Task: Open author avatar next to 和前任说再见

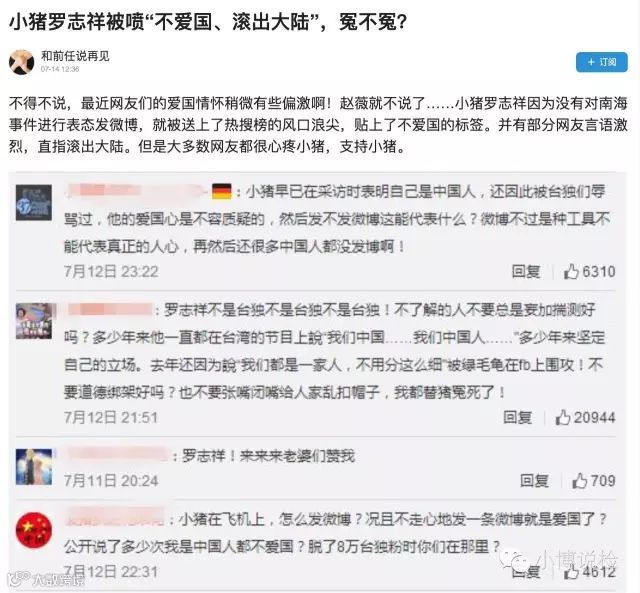Action: click(22, 62)
